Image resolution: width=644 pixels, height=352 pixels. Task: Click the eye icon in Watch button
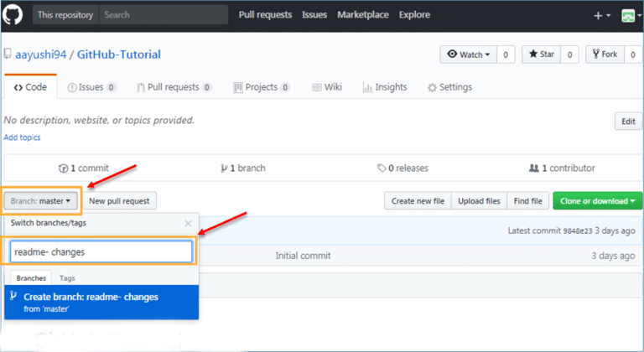coord(452,54)
